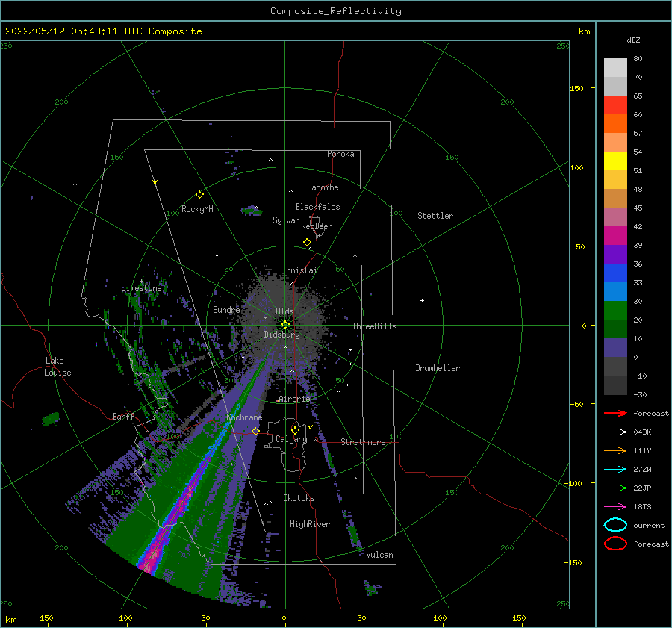
Task: Click the dBZ scale heading
Action: 633,40
